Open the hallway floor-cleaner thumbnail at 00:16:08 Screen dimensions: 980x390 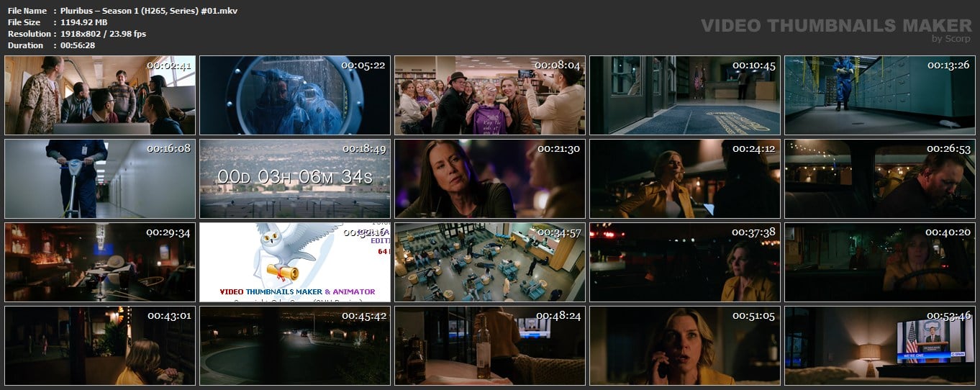(x=100, y=179)
